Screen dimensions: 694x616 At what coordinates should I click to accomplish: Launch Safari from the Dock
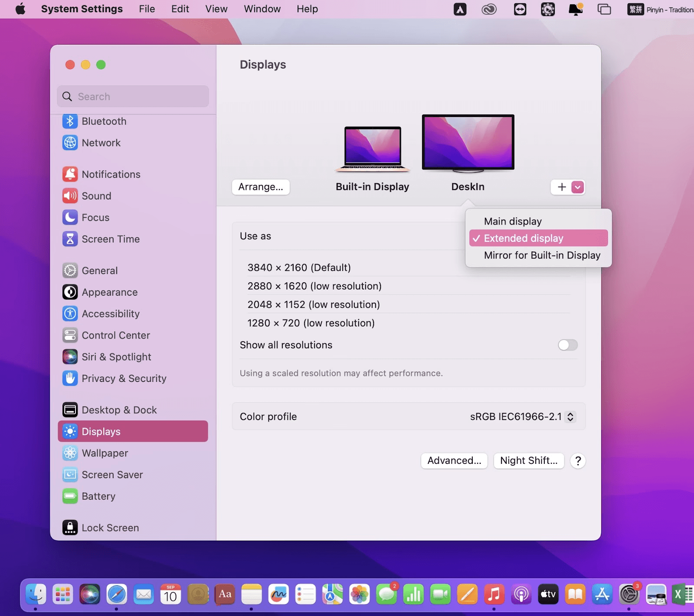(117, 594)
